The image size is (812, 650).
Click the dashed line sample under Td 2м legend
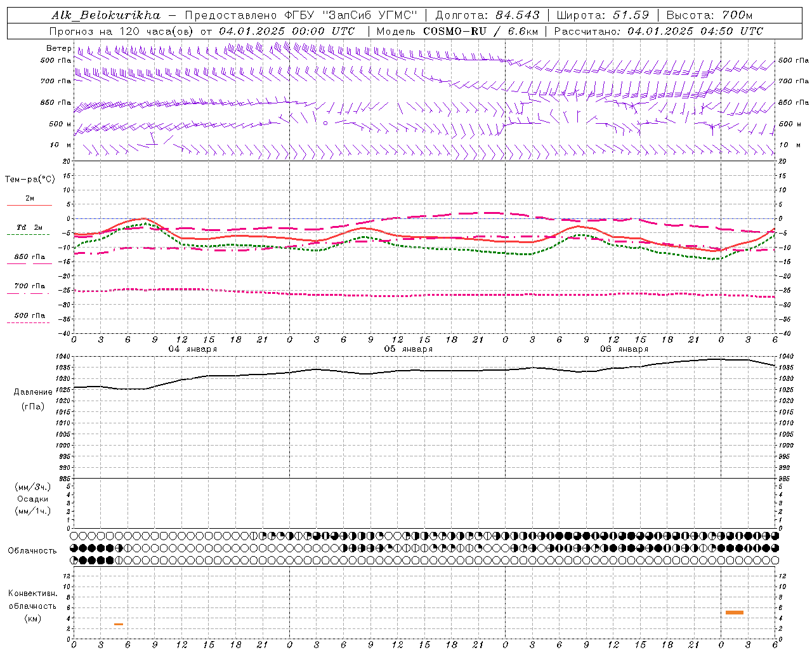tap(29, 235)
